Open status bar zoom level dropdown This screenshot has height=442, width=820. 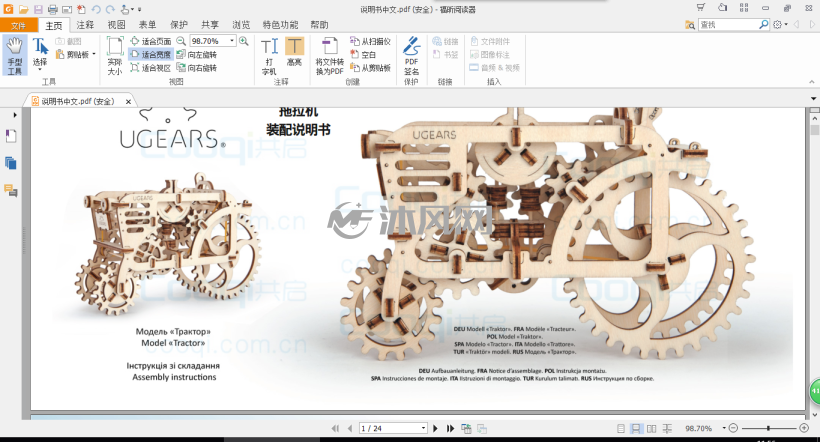724,428
